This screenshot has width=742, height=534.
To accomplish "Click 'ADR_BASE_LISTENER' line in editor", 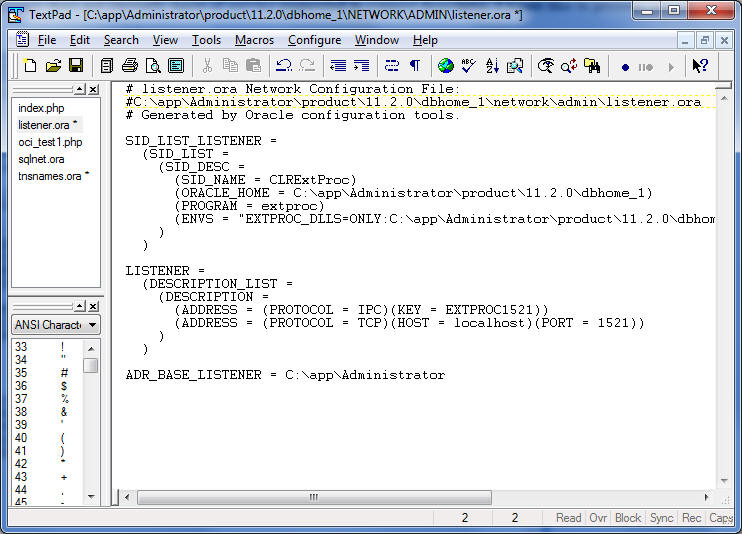I will point(285,375).
